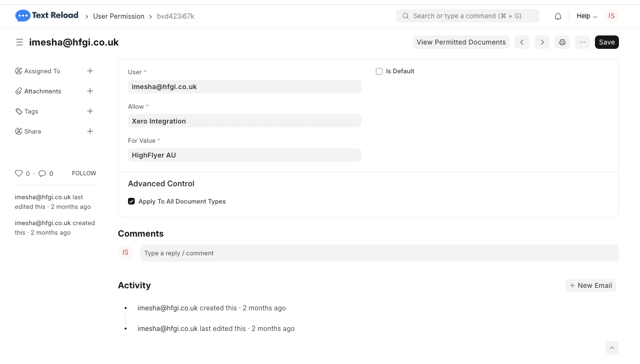Click the notification bell icon
The height and width of the screenshot is (364, 640).
pos(558,16)
